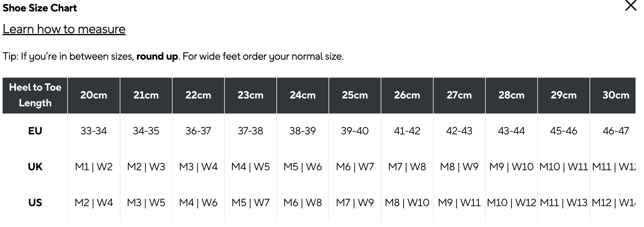The height and width of the screenshot is (227, 644).
Task: Select UK size M9 | W10 cell
Action: (x=511, y=167)
